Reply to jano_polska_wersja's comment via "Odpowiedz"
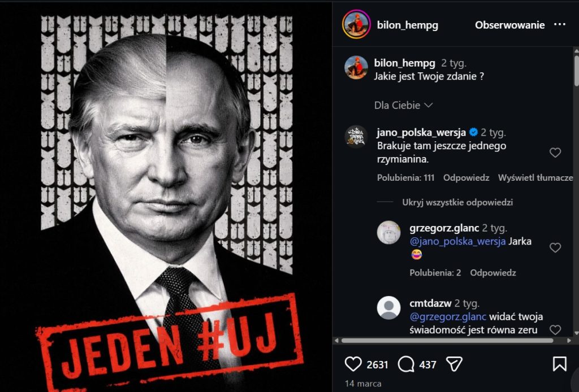Image resolution: width=579 pixels, height=392 pixels. point(466,177)
